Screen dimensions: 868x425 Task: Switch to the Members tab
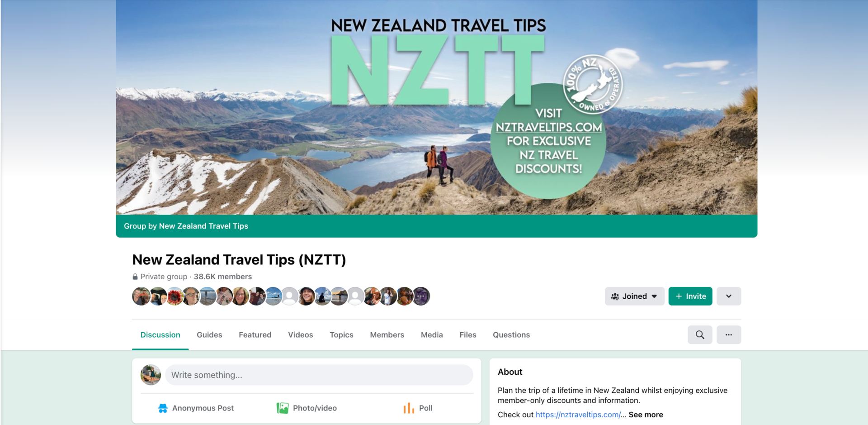[x=387, y=335]
